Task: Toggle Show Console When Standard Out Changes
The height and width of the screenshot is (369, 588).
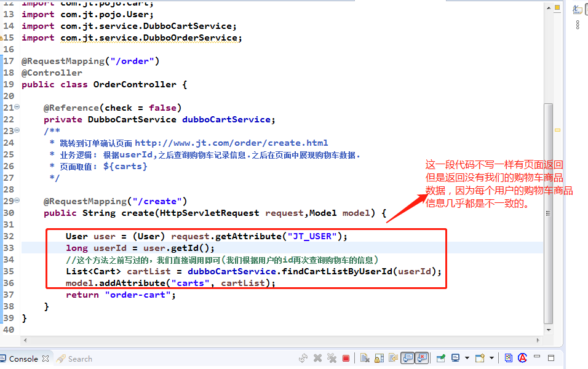Action: point(408,358)
